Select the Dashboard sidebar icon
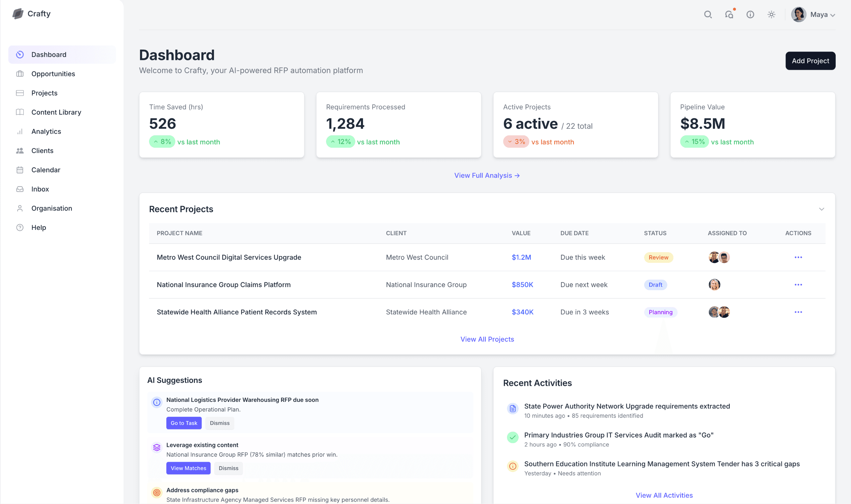The width and height of the screenshot is (851, 504). coord(20,54)
